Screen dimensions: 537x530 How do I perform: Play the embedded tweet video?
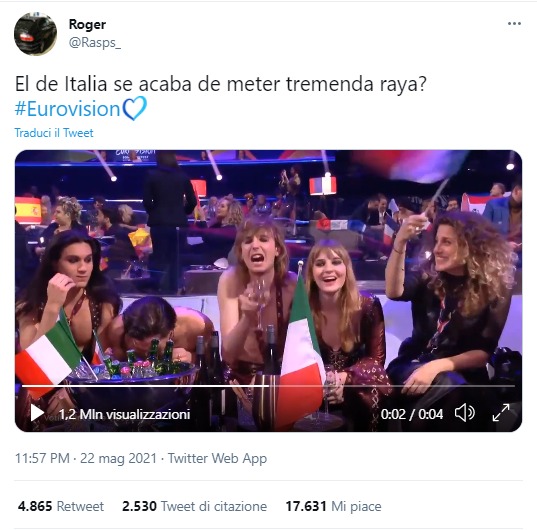click(37, 413)
